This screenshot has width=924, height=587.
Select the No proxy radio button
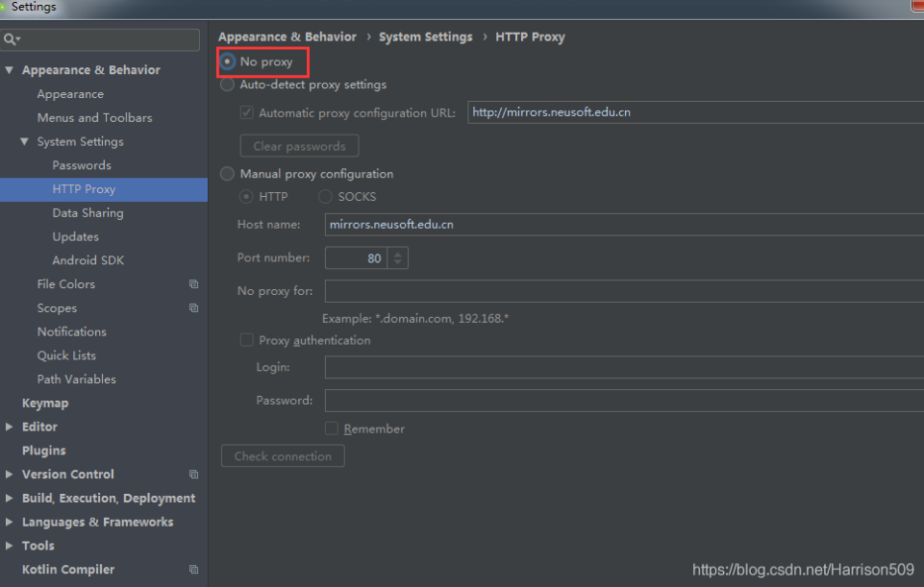tap(228, 61)
